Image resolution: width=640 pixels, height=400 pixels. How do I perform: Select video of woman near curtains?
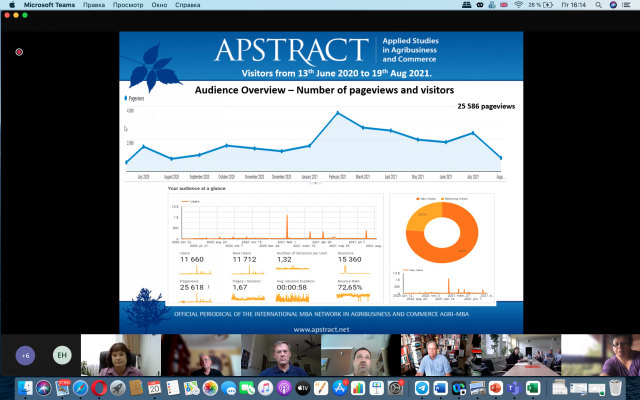pyautogui.click(x=121, y=355)
